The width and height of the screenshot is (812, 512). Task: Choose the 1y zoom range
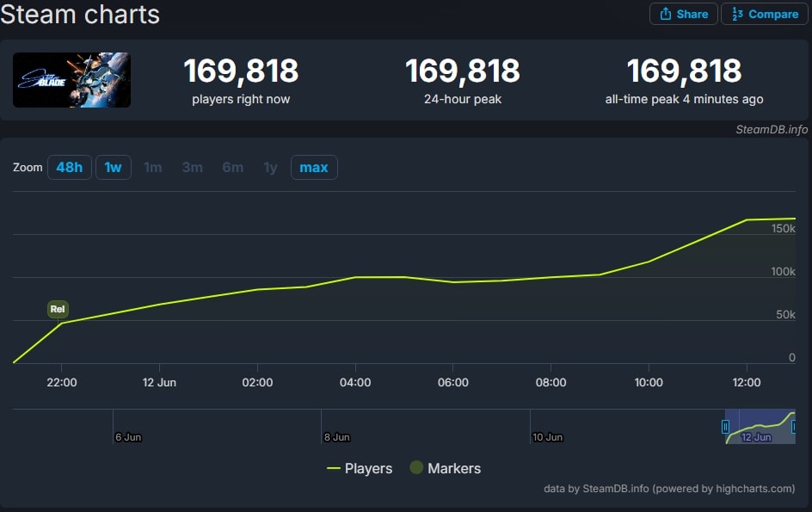tap(270, 168)
